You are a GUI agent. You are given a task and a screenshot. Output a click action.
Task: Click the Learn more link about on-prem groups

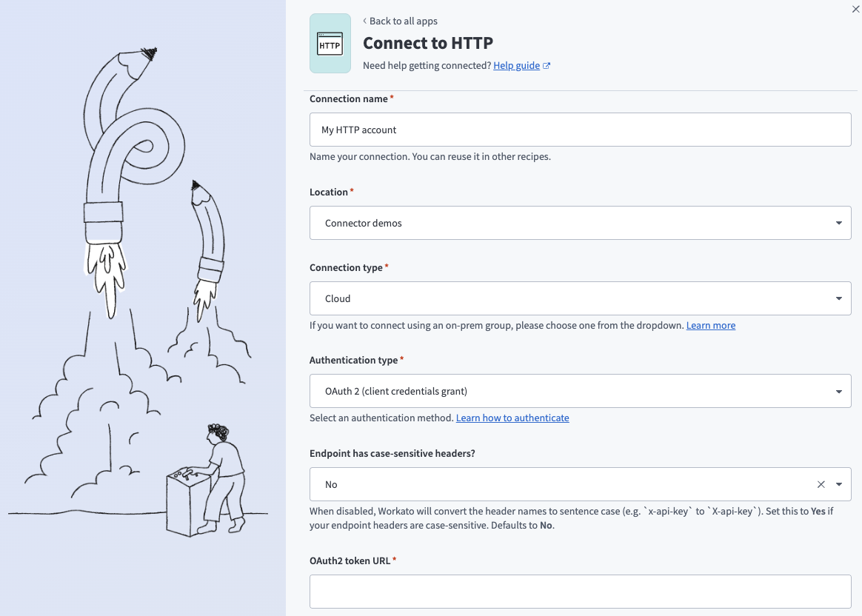click(x=710, y=325)
